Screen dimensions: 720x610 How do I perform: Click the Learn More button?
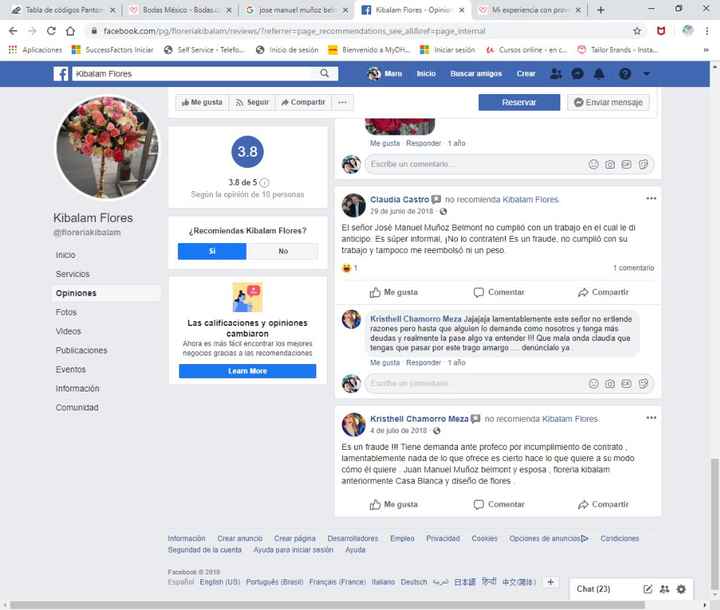248,371
